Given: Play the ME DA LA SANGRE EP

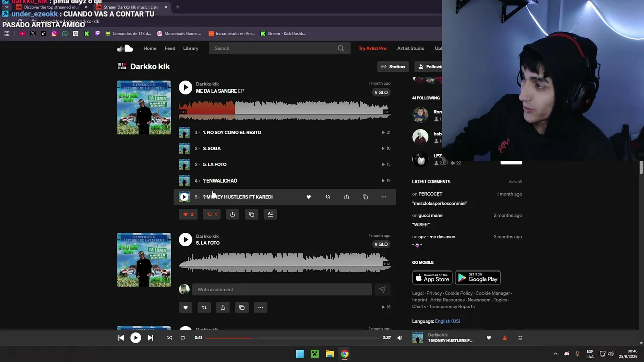Looking at the screenshot, I should pos(185,87).
